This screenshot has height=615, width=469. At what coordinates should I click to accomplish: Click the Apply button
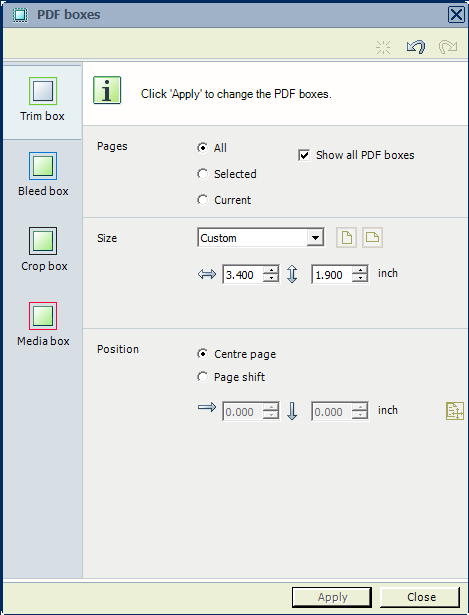tap(332, 597)
